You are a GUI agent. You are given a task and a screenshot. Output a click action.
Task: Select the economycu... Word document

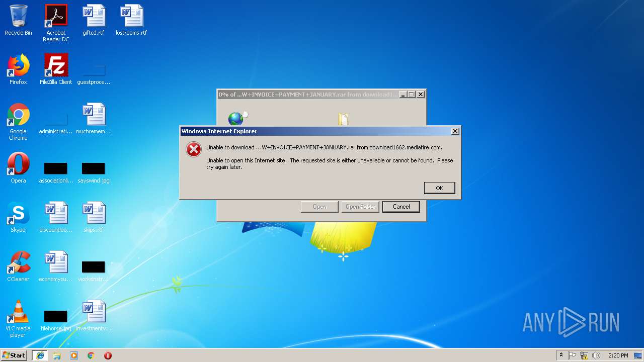point(56,266)
